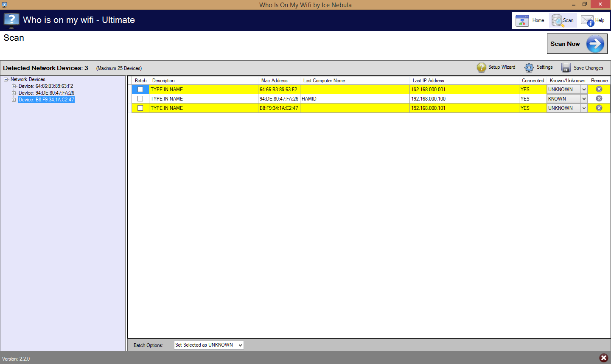Edit description field of 192.168.000.101 row
The height and width of the screenshot is (364, 611).
tap(204, 108)
